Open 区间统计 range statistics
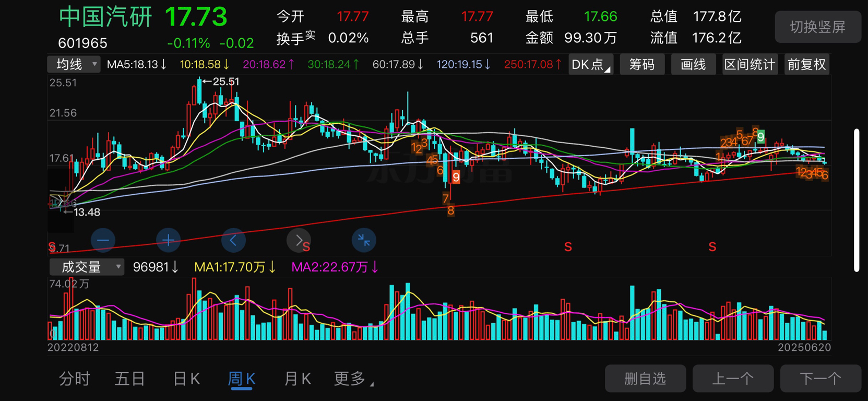The width and height of the screenshot is (868, 401). tap(750, 64)
